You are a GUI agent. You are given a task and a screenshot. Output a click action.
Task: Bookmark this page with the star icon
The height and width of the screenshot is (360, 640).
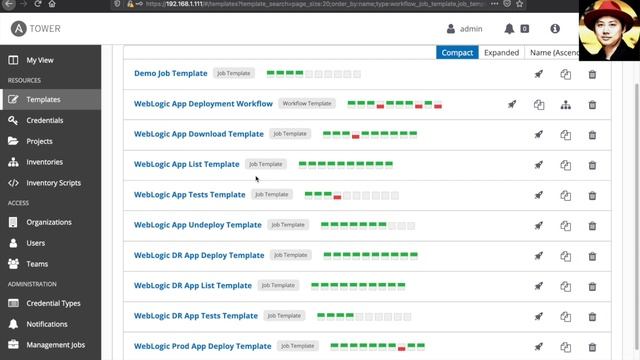(520, 4)
